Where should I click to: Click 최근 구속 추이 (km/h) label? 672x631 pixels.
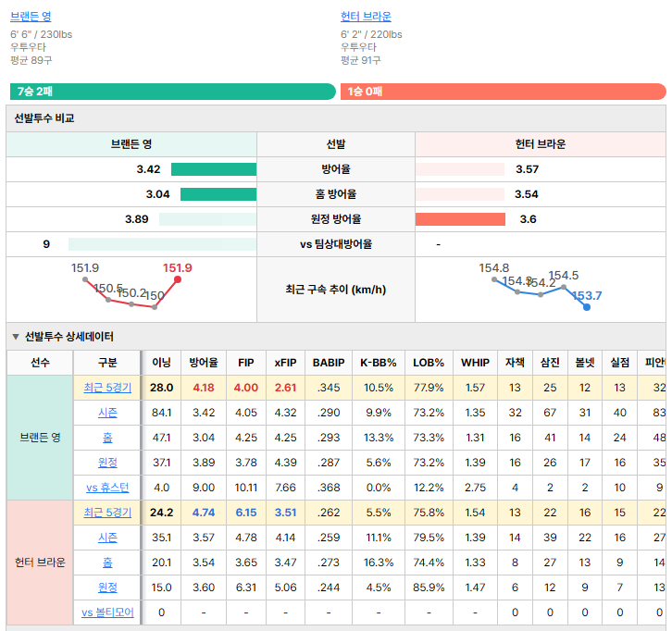[x=336, y=290]
